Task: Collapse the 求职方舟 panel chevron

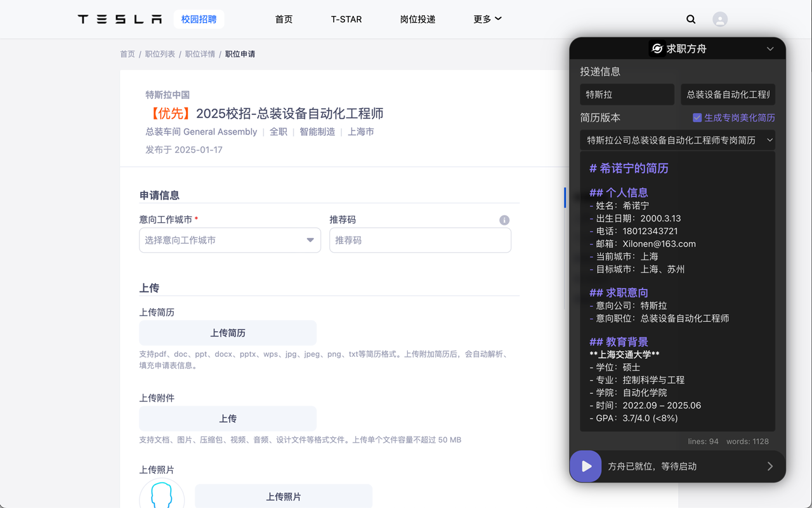Action: coord(770,48)
